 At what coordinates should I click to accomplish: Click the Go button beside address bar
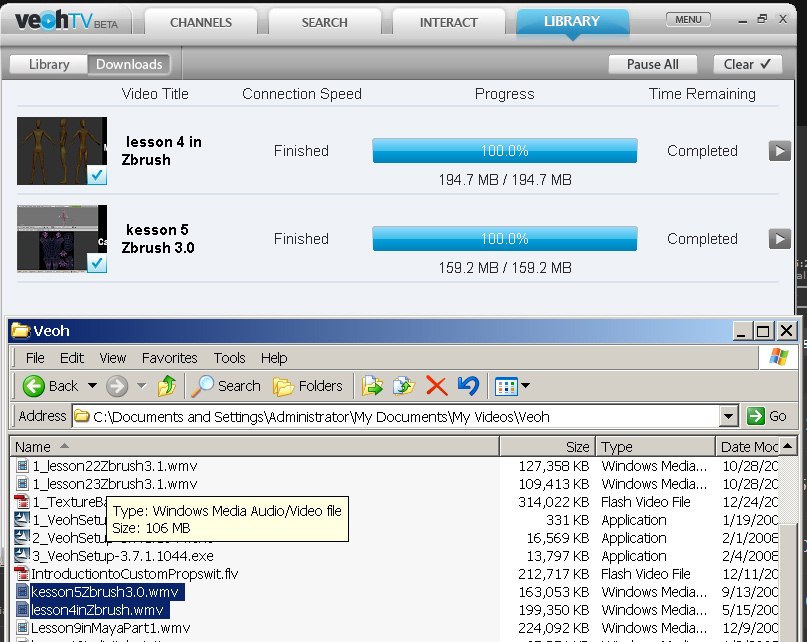[x=766, y=416]
